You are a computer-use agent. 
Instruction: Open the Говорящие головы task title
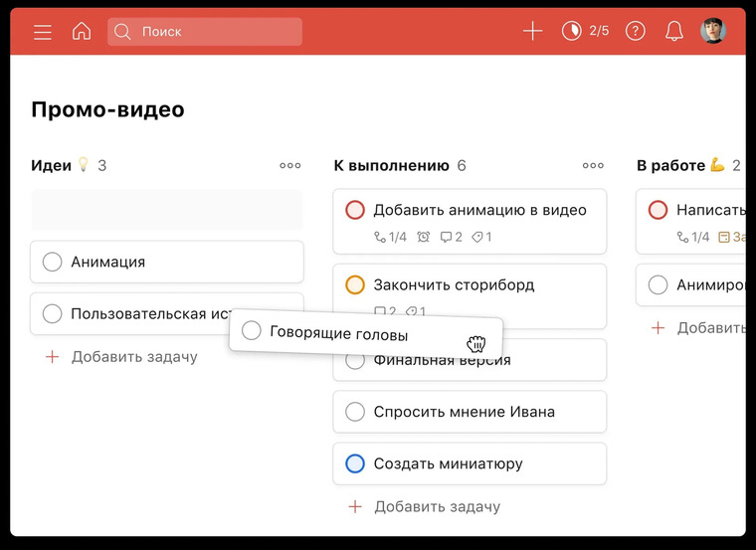tap(339, 333)
